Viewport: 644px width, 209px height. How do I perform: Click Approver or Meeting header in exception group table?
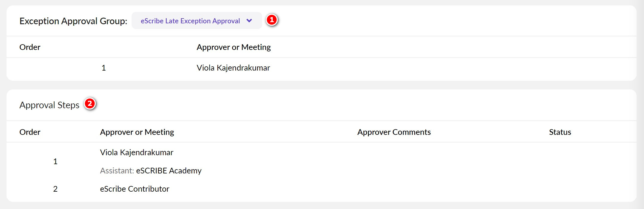pyautogui.click(x=234, y=47)
